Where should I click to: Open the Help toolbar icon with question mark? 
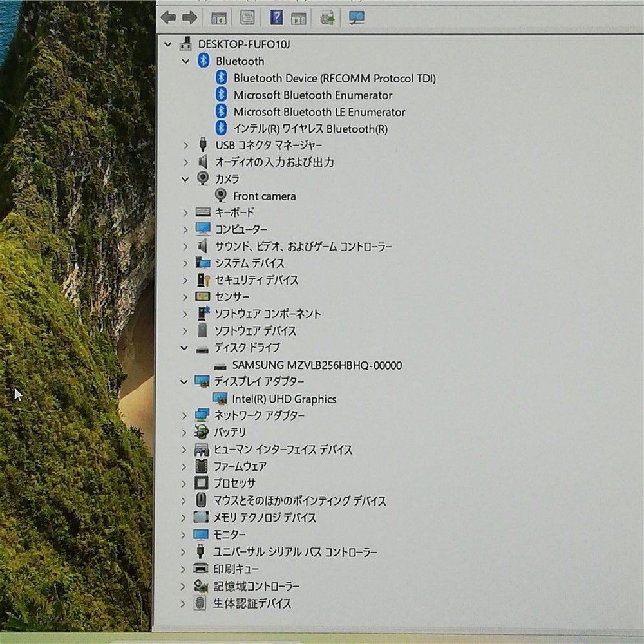pyautogui.click(x=276, y=17)
